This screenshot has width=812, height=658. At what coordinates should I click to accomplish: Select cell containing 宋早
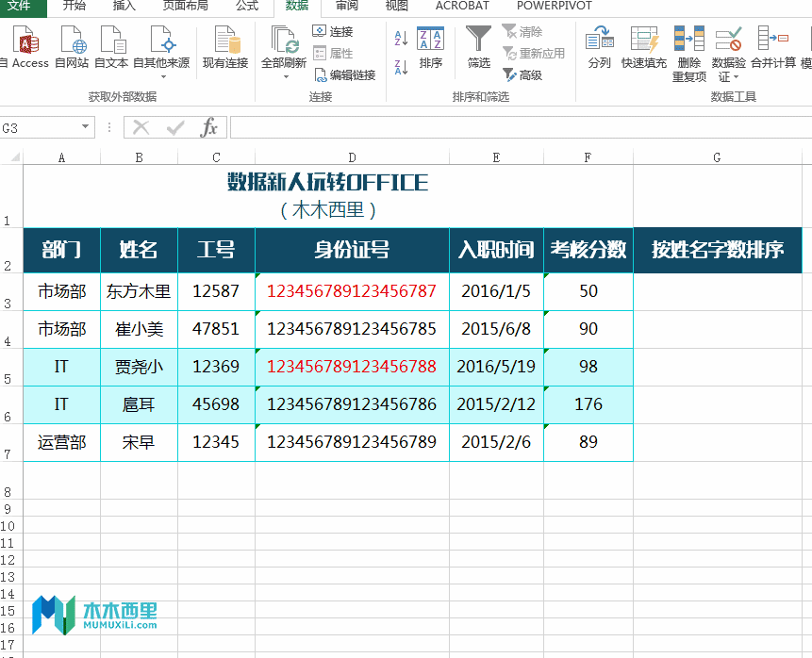pyautogui.click(x=139, y=443)
